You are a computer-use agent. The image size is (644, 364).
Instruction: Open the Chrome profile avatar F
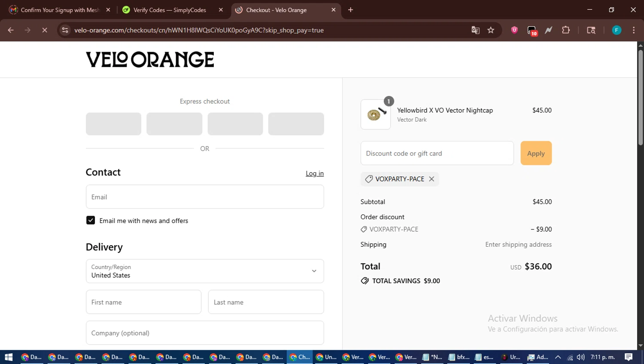(617, 30)
